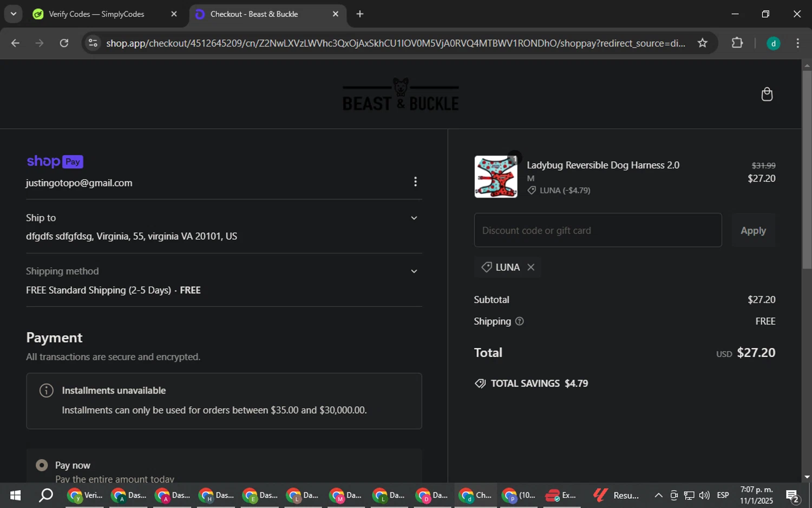Open Chrome three-dot menu

click(798, 43)
